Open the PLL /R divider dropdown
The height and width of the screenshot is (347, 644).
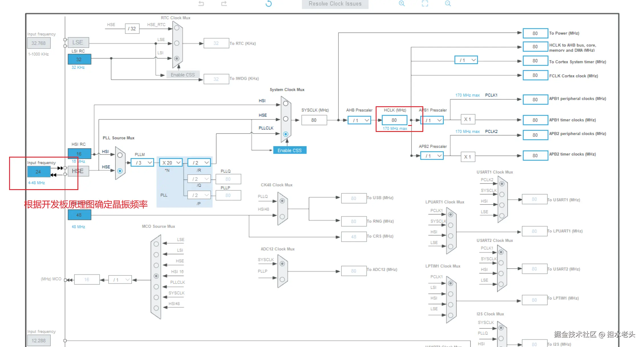[199, 163]
